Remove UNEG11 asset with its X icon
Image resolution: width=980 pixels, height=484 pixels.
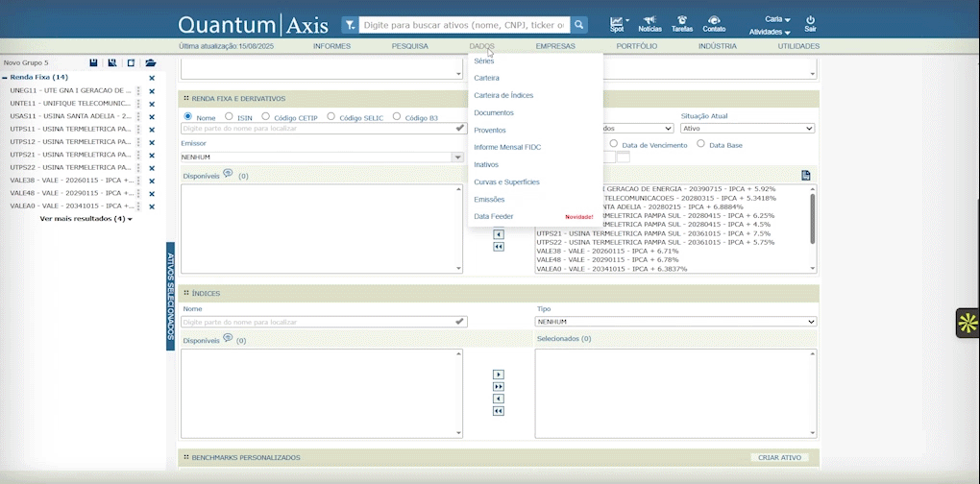tap(152, 91)
